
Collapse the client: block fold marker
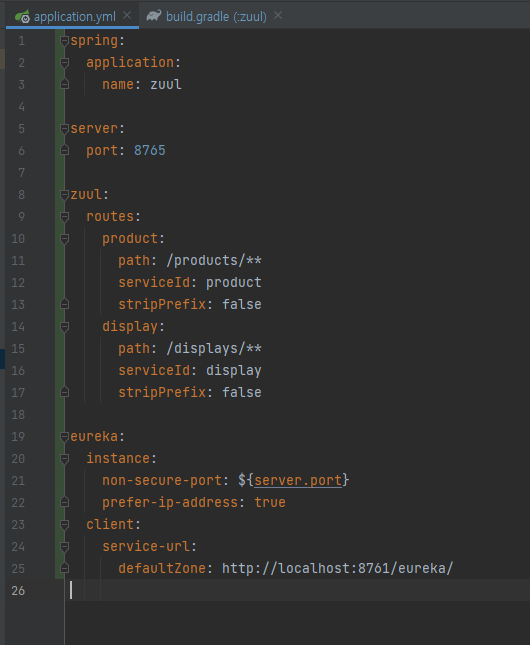[x=64, y=524]
